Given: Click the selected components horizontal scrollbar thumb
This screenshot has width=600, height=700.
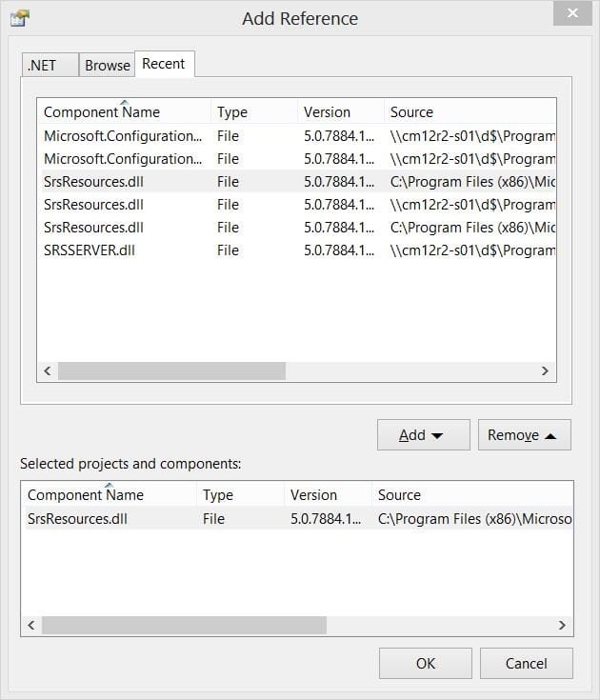Looking at the screenshot, I should [x=184, y=625].
